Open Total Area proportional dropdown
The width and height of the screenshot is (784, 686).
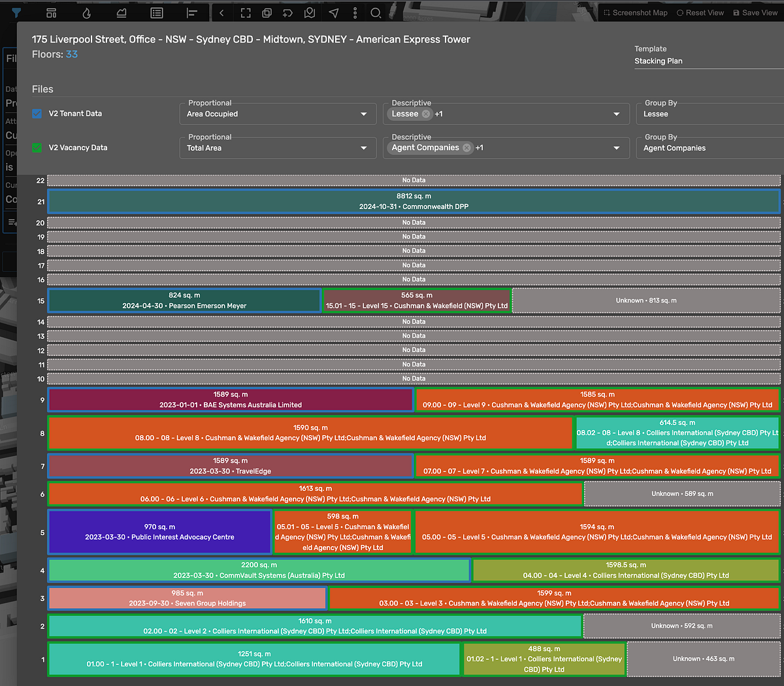(278, 148)
